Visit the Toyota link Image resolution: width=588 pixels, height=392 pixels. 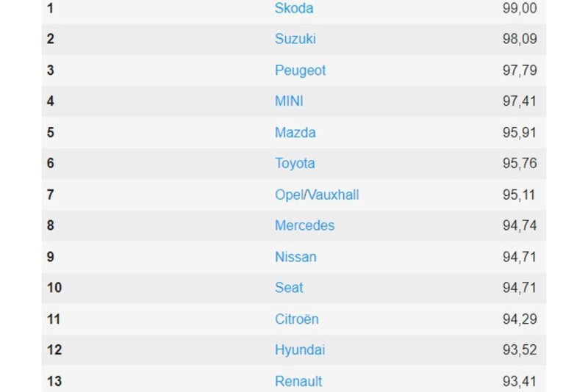point(295,164)
